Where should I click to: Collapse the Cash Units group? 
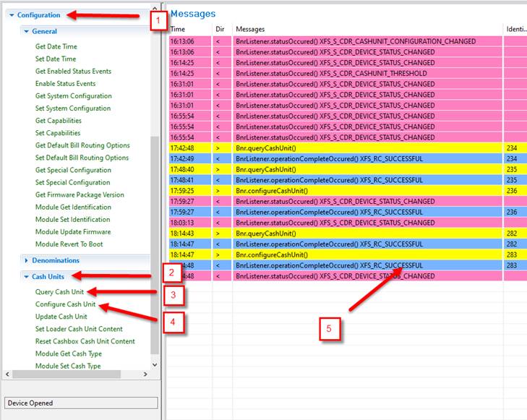coord(26,276)
